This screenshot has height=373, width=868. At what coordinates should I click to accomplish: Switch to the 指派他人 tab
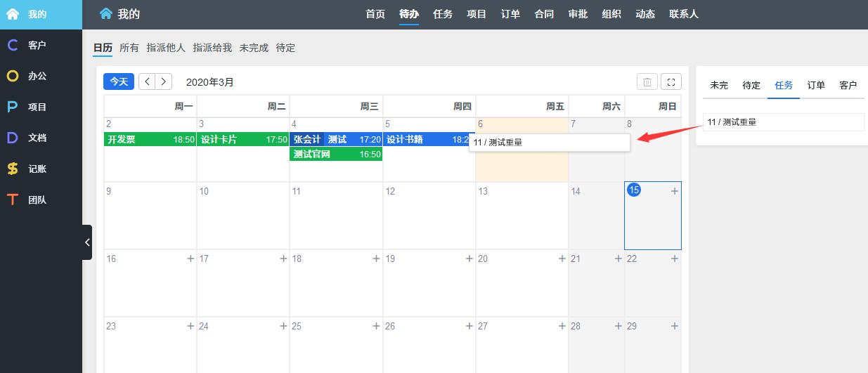tap(166, 48)
